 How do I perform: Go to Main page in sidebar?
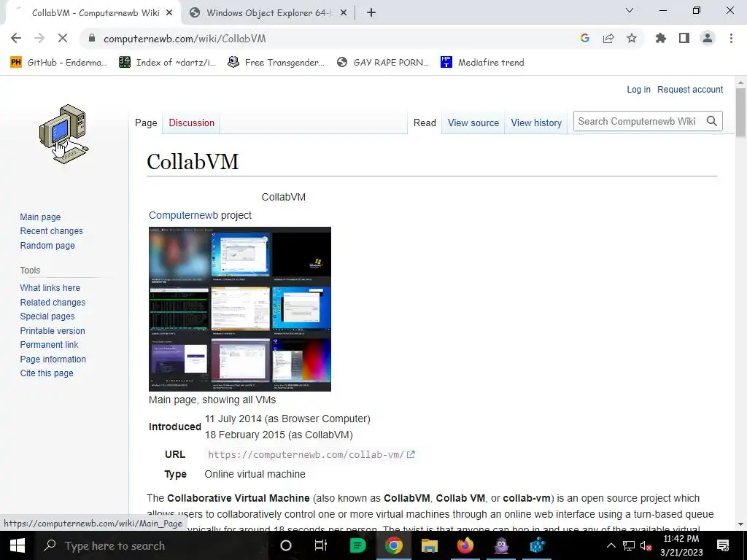point(41,217)
